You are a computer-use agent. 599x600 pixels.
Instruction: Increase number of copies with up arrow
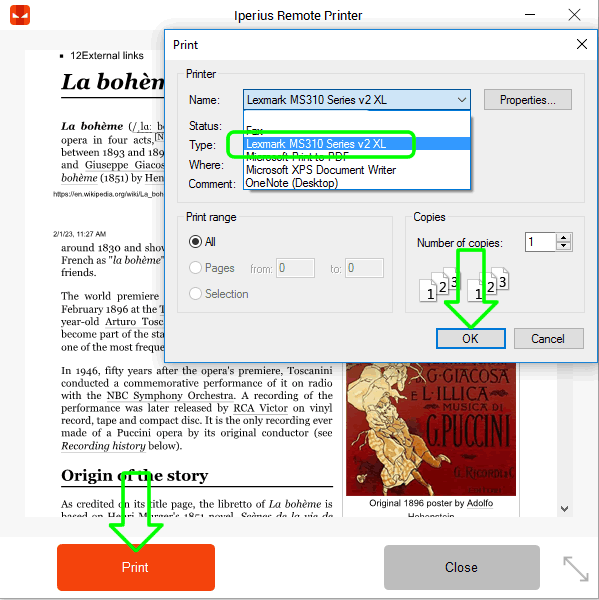(x=563, y=238)
